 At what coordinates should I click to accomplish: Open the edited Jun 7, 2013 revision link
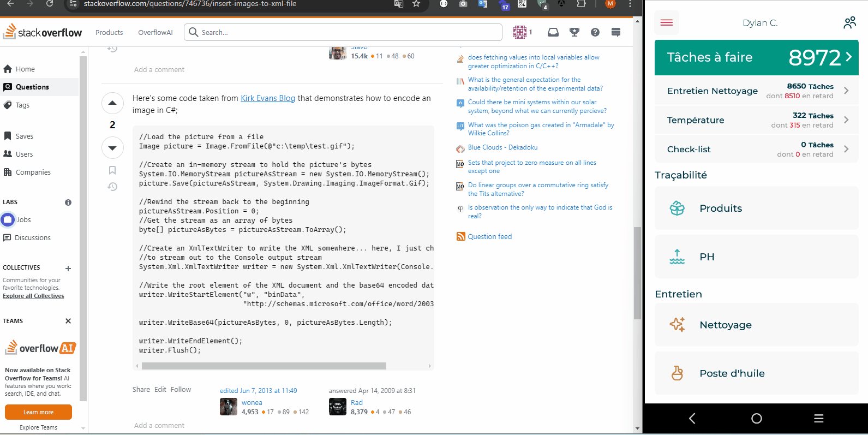click(259, 390)
